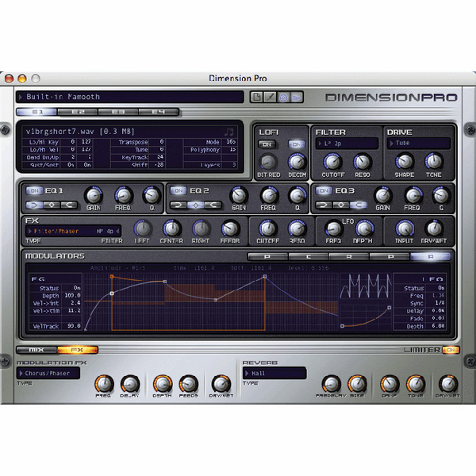
Task: Click the Reverb SIZE knob
Action: point(357,384)
